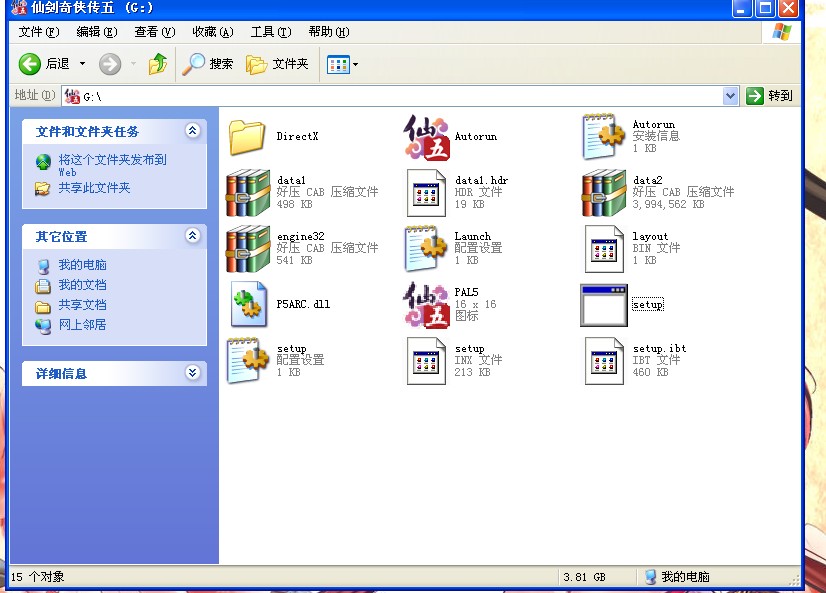Click the 我的电脑 status bar zone

(x=677, y=577)
